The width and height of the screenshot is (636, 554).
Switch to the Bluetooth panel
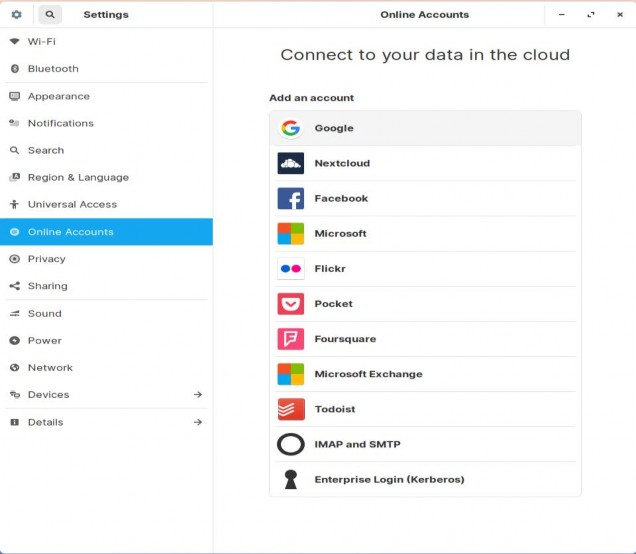tap(53, 69)
